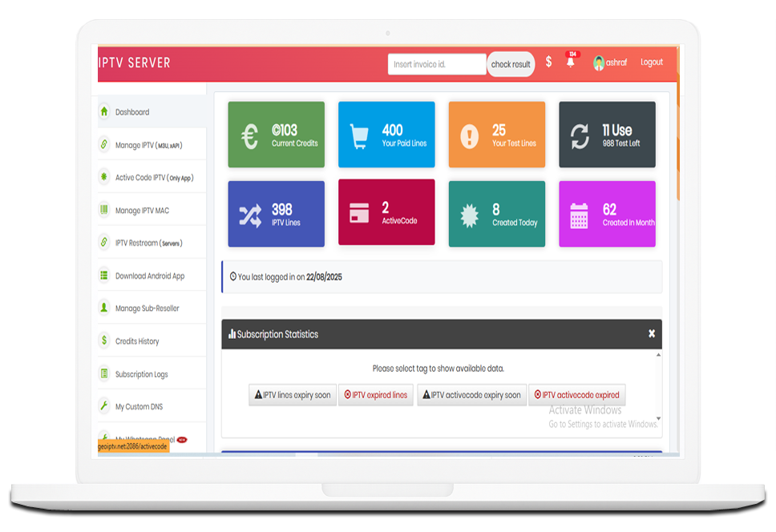This screenshot has height=532, width=776.
Task: Open My Custom DNS sidebar item
Action: click(139, 407)
